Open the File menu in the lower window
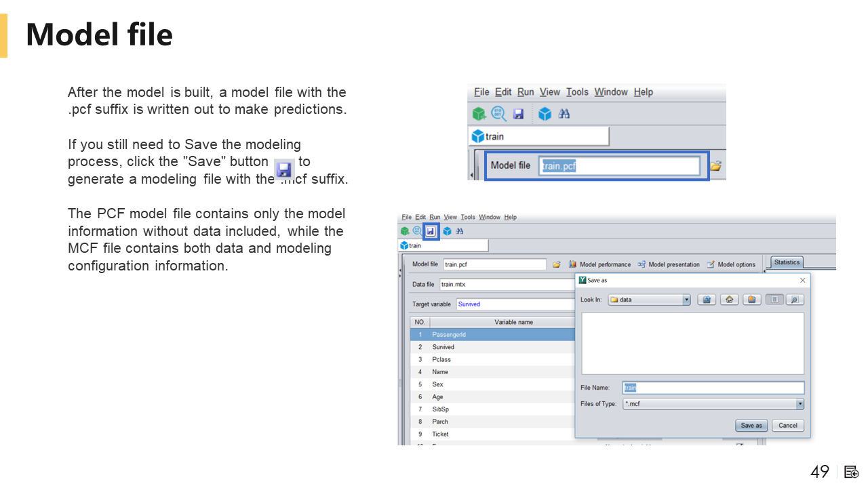The height and width of the screenshot is (488, 868). [406, 218]
